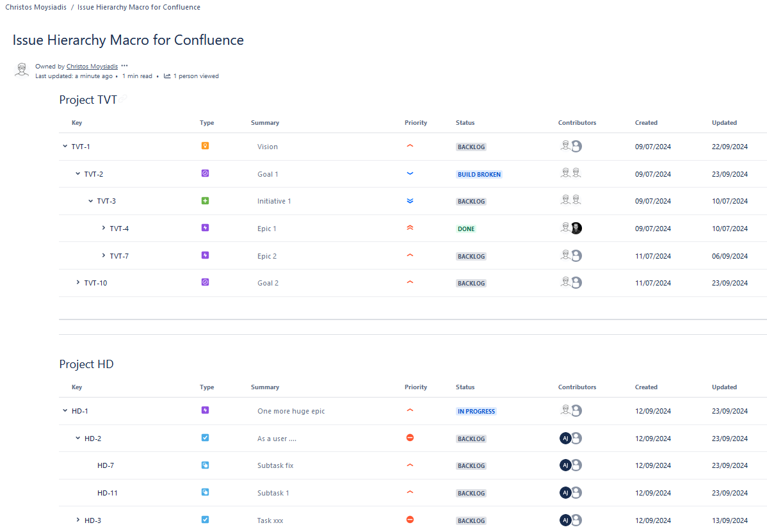Image resolution: width=767 pixels, height=532 pixels.
Task: Open issue key HD-7
Action: point(106,465)
